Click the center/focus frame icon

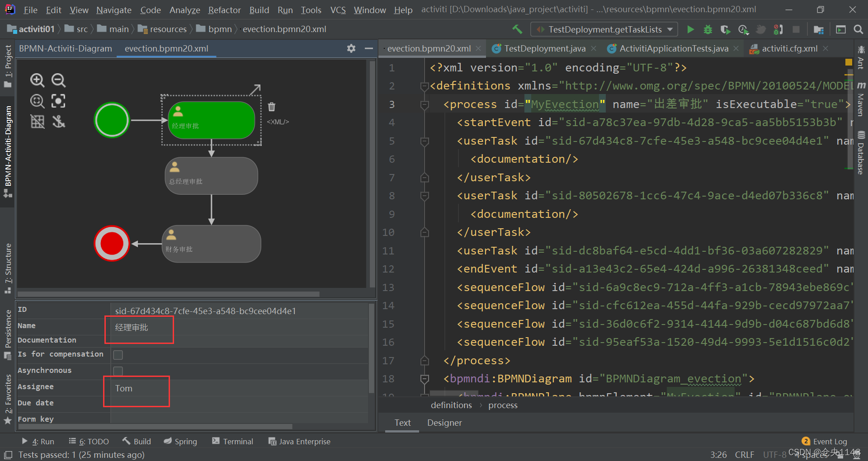(x=58, y=101)
